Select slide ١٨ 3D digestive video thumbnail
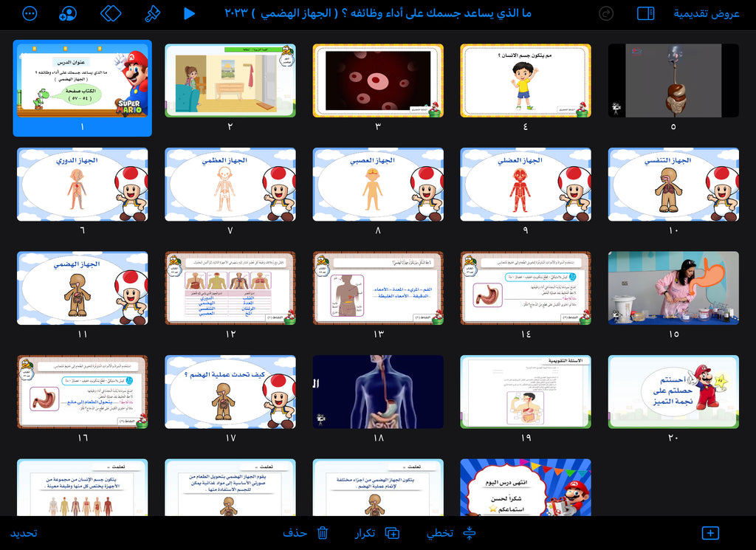This screenshot has width=756, height=550. point(378,392)
